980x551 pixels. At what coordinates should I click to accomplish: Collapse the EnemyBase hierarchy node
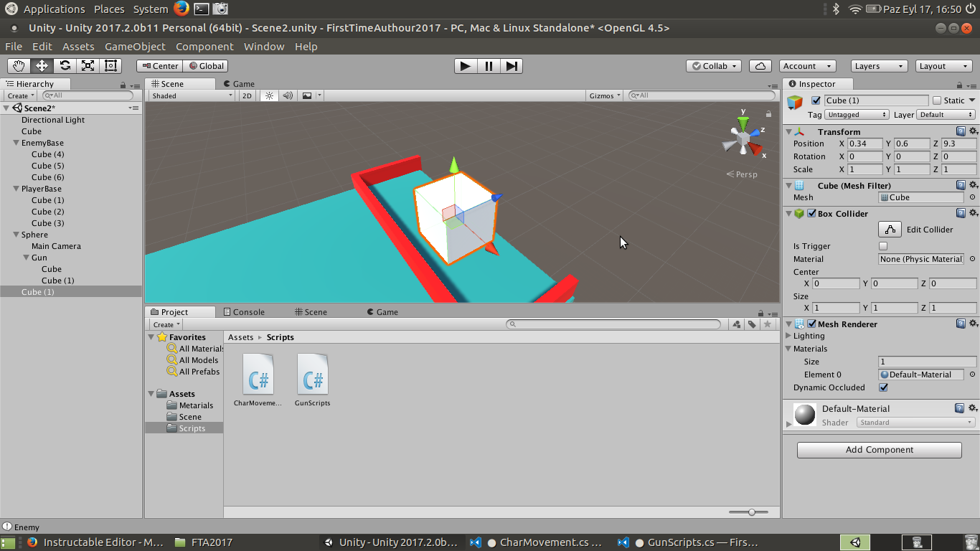click(x=17, y=143)
